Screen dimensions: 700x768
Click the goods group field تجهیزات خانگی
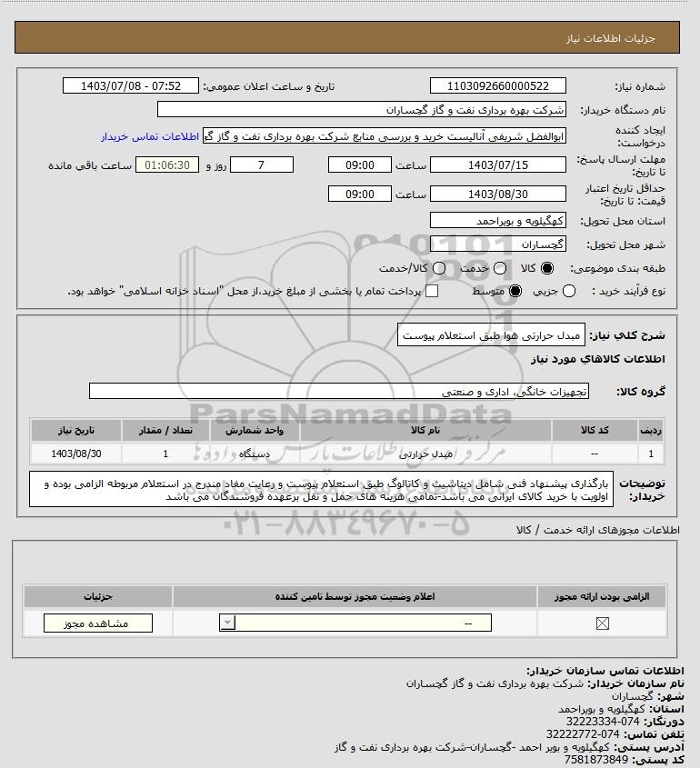339,392
